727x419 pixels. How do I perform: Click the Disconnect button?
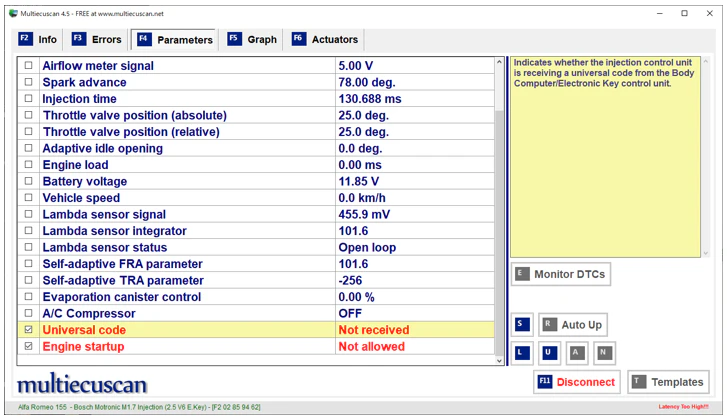click(576, 382)
